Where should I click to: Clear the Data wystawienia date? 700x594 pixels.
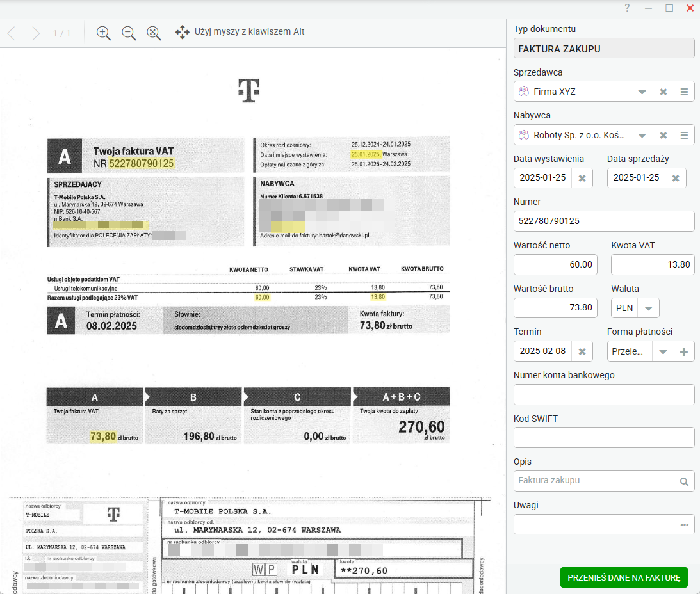point(582,178)
